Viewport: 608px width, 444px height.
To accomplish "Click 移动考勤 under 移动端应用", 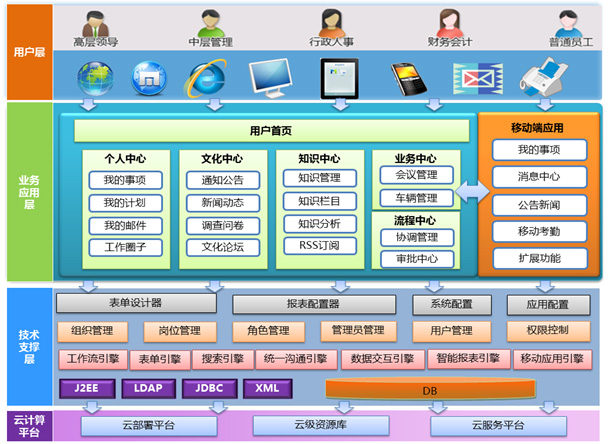I will [539, 232].
